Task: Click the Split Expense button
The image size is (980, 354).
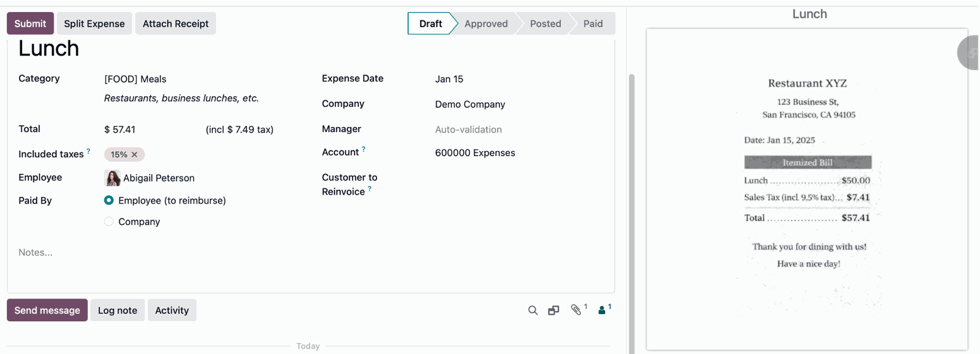Action: pyautogui.click(x=94, y=24)
